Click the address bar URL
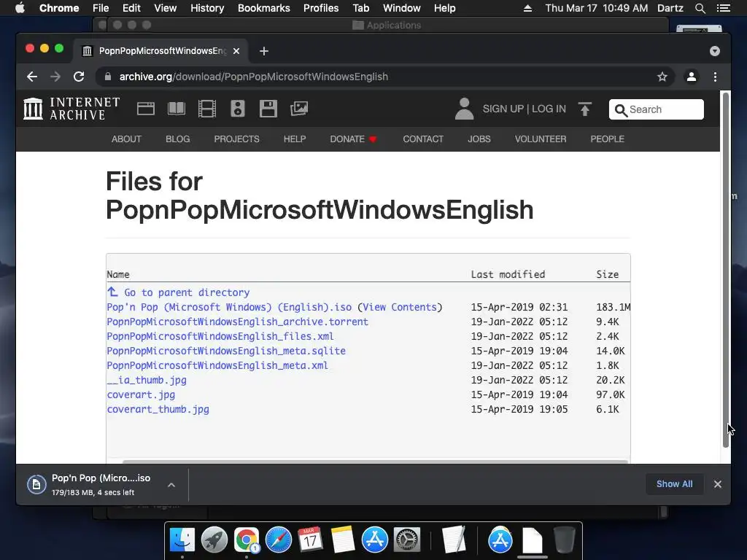The height and width of the screenshot is (560, 747). (253, 77)
